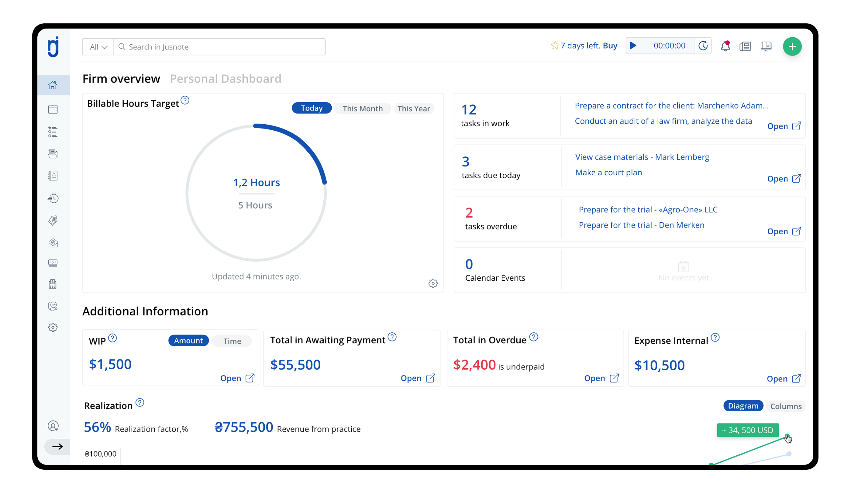Select the Firm overview tab

click(121, 79)
